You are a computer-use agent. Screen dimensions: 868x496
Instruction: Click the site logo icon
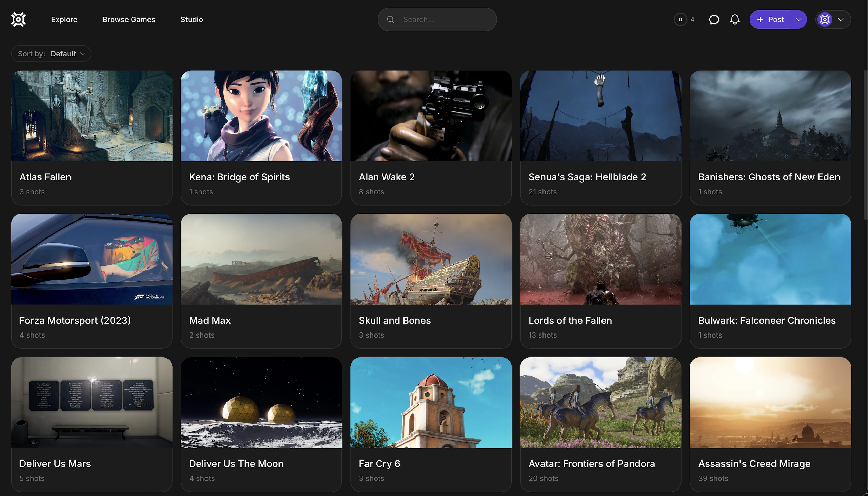pyautogui.click(x=18, y=19)
